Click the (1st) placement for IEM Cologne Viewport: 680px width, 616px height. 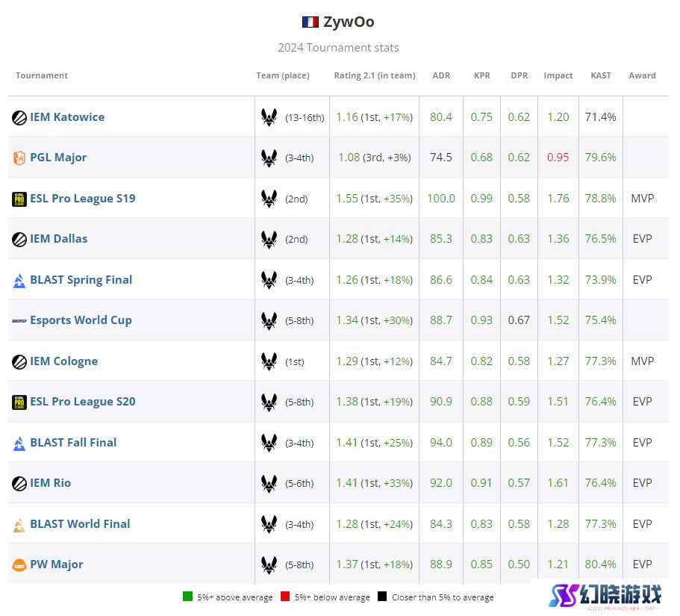point(294,362)
